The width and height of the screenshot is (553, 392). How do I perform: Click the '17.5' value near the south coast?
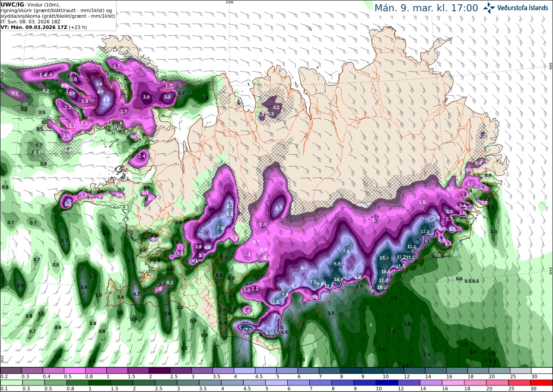(x=247, y=329)
